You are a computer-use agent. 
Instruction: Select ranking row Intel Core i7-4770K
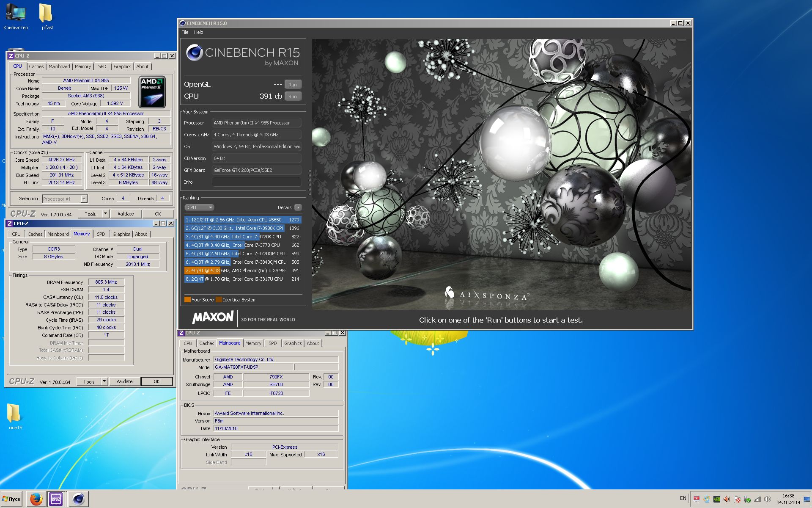(243, 237)
